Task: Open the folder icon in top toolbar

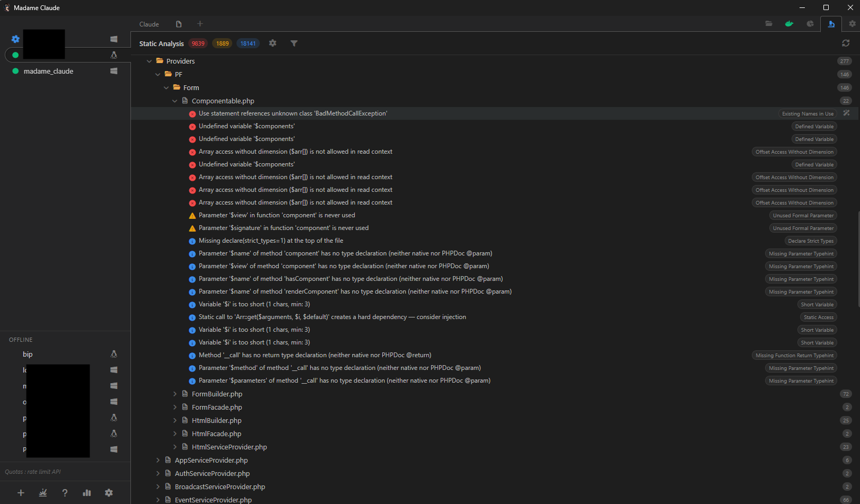Action: [x=768, y=24]
